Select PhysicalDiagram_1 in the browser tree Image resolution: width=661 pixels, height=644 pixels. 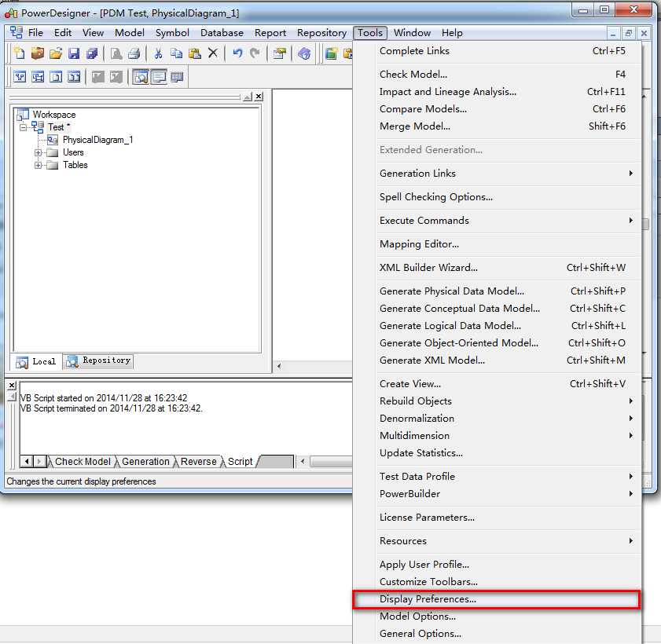(x=97, y=140)
